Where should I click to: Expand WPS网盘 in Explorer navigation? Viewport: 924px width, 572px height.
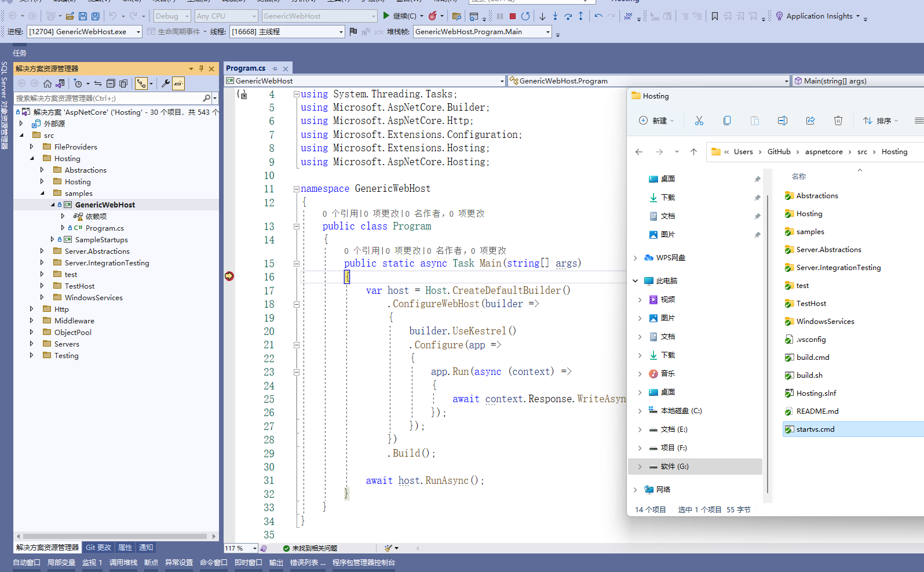(635, 258)
